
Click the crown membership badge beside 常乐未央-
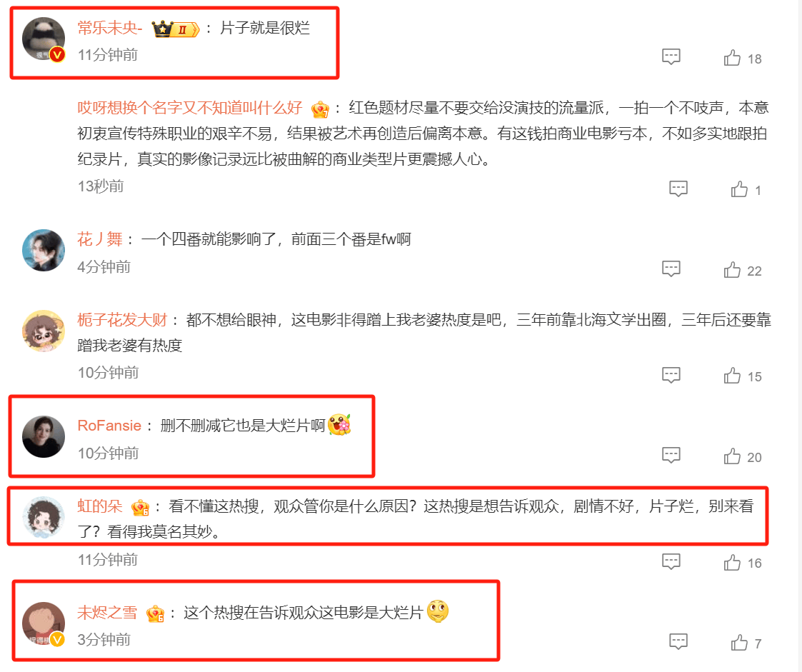[176, 29]
